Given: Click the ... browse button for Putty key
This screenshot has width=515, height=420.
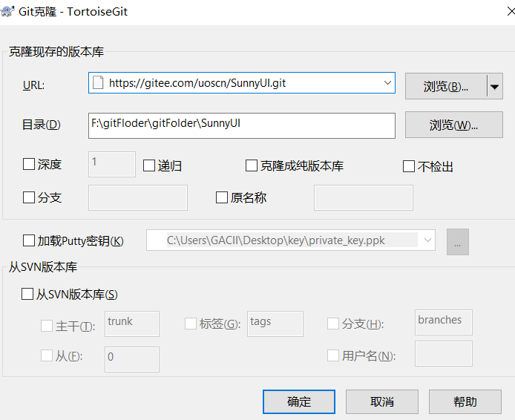Looking at the screenshot, I should pyautogui.click(x=458, y=242).
